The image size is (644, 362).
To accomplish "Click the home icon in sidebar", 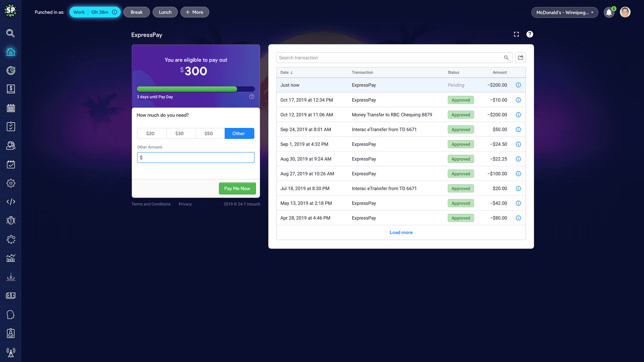I will (11, 52).
